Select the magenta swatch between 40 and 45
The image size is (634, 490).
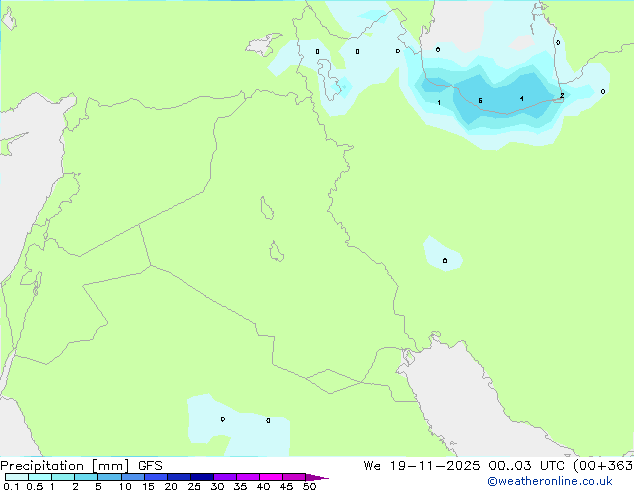[271, 477]
